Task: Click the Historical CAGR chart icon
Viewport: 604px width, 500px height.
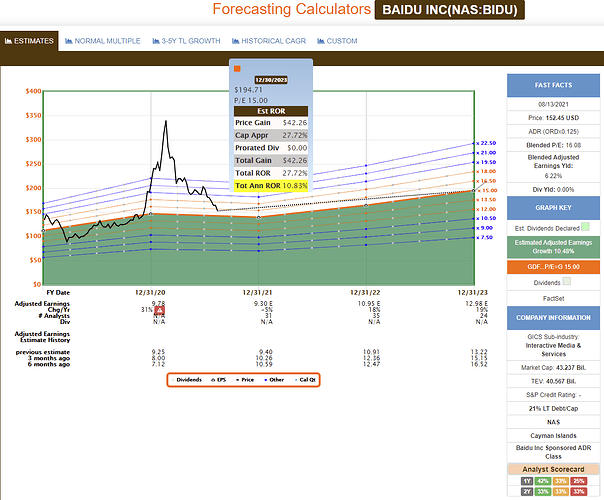Action: click(236, 41)
